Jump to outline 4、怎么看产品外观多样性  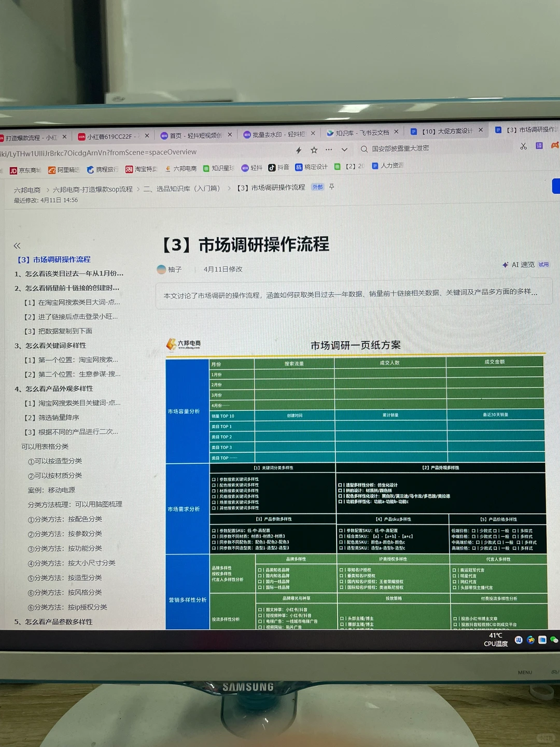point(54,389)
